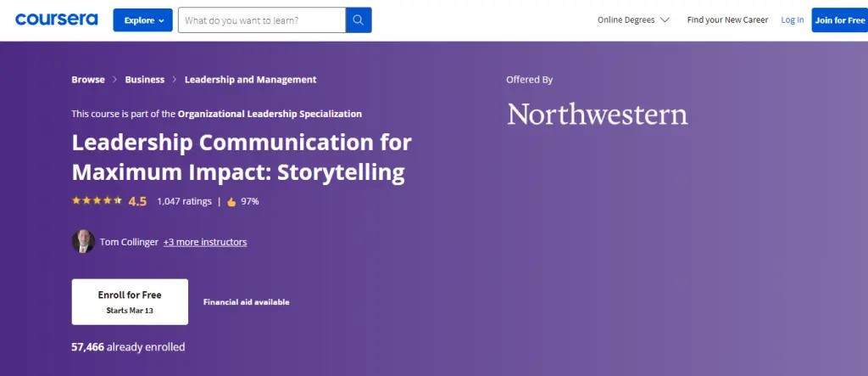
Task: Click the Coursera logo
Action: pyautogui.click(x=57, y=20)
